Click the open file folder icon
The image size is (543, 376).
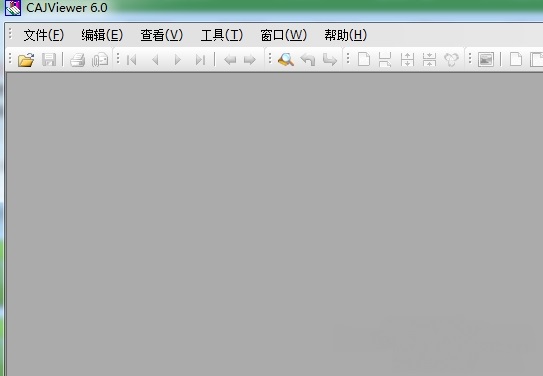pos(26,60)
